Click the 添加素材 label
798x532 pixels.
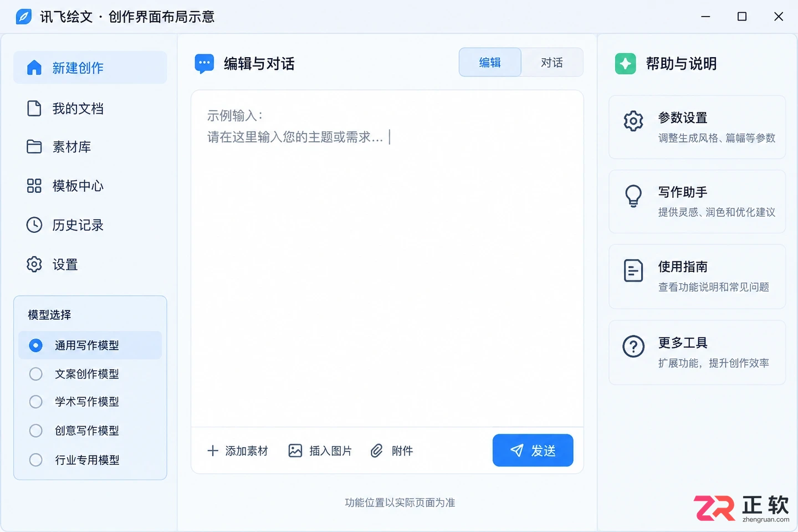pyautogui.click(x=247, y=451)
